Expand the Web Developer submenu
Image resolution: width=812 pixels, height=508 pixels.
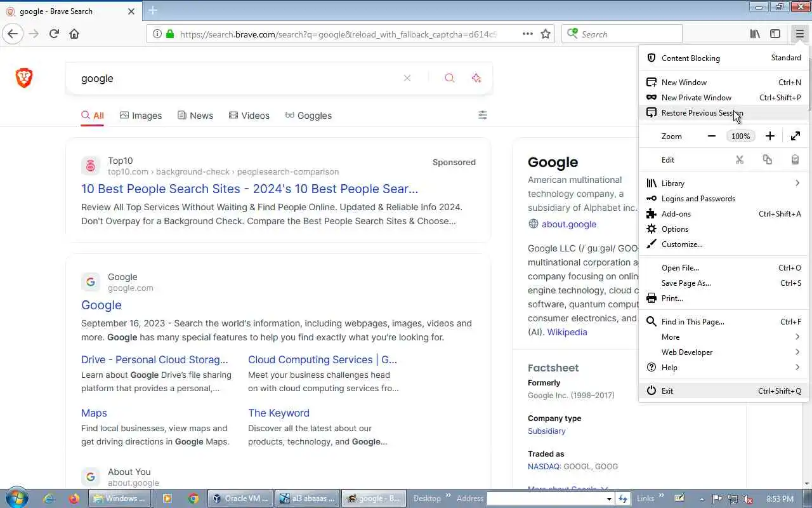click(x=724, y=352)
